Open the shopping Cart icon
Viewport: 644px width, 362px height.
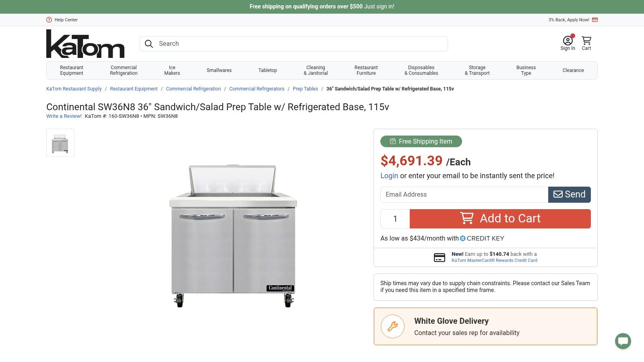pos(586,41)
